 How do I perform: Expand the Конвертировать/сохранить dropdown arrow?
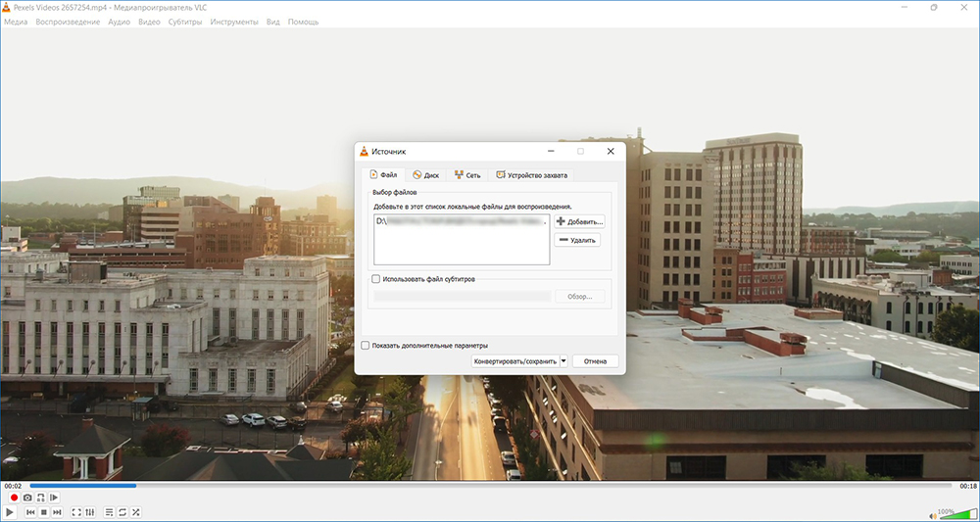coord(563,361)
